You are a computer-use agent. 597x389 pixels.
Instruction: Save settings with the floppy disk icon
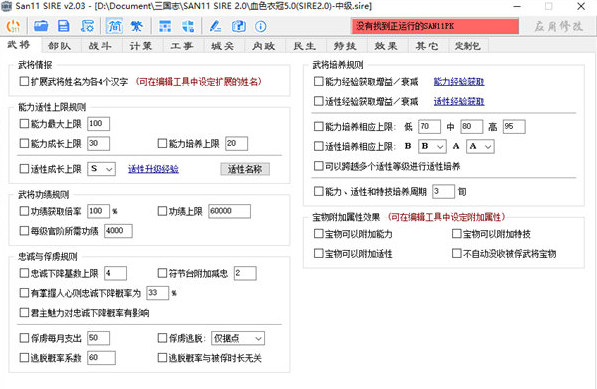[x=64, y=26]
